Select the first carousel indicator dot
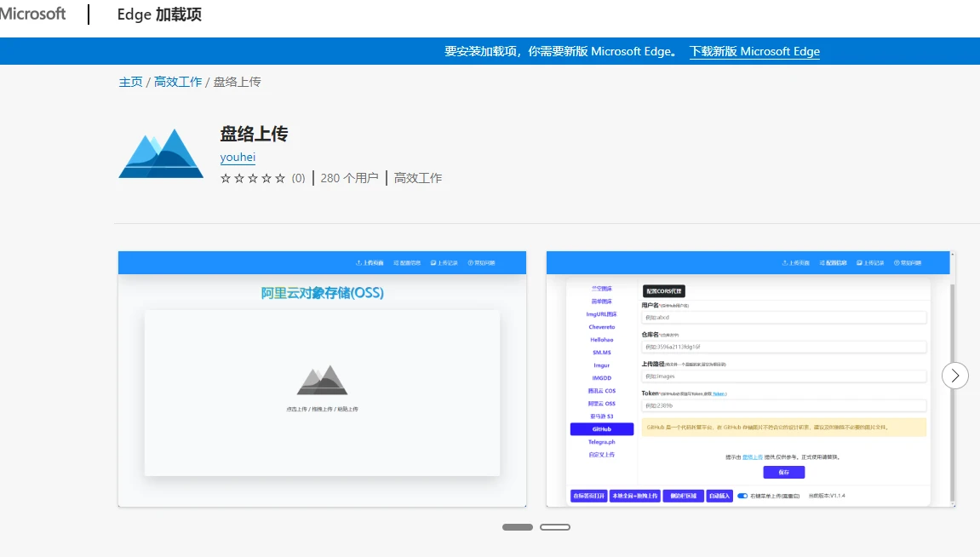Image resolution: width=980 pixels, height=557 pixels. (x=517, y=527)
